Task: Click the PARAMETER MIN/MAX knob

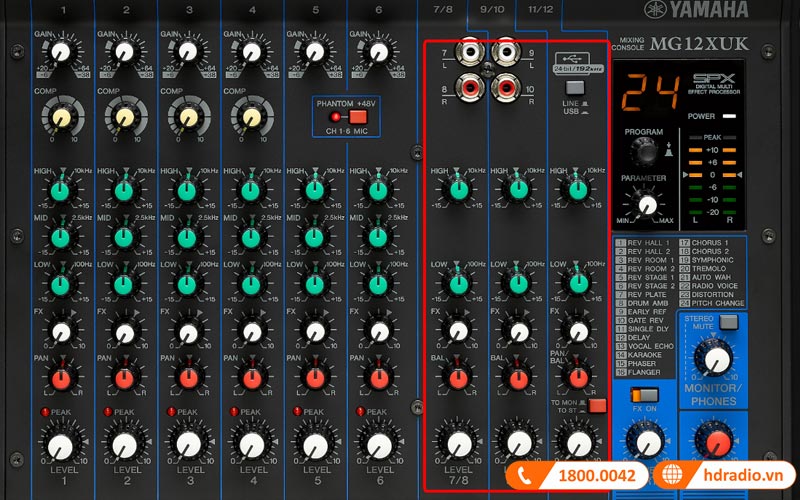Action: pyautogui.click(x=648, y=205)
